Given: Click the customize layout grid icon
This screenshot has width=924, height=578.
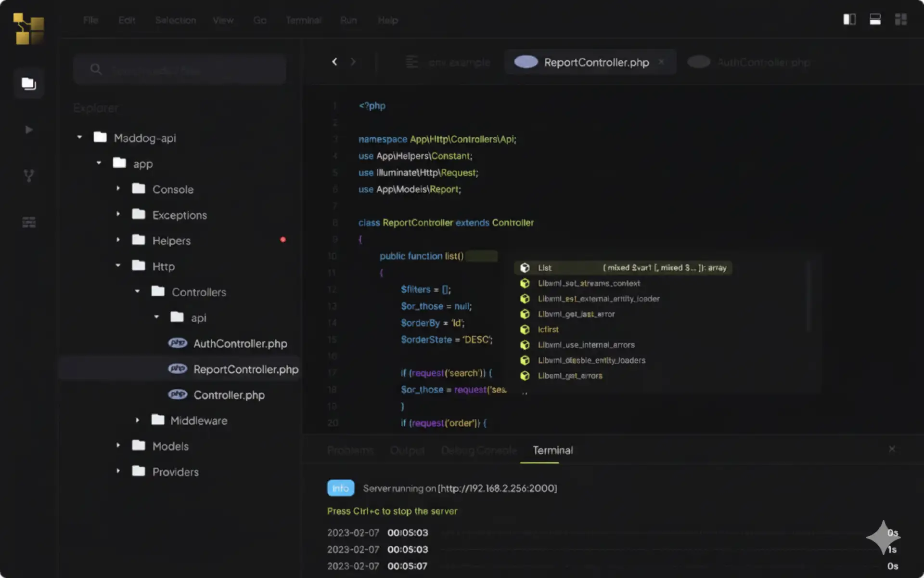Looking at the screenshot, I should click(900, 19).
